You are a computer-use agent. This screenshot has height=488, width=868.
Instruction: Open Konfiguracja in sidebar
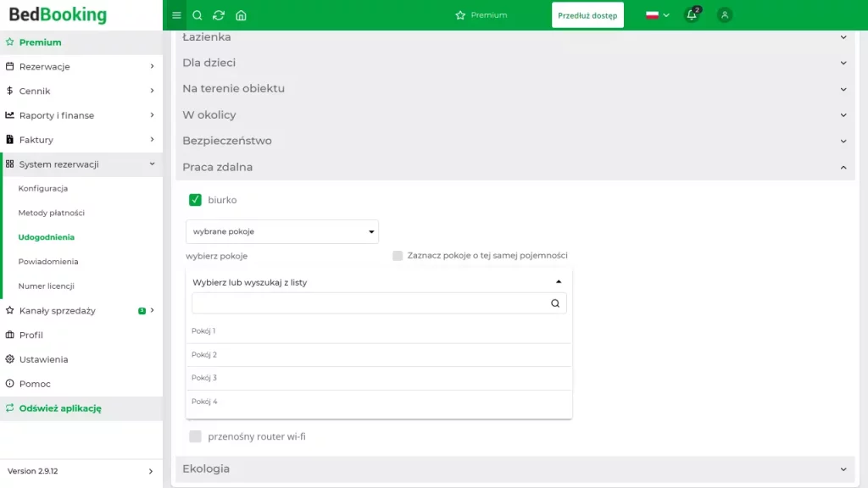tap(43, 189)
